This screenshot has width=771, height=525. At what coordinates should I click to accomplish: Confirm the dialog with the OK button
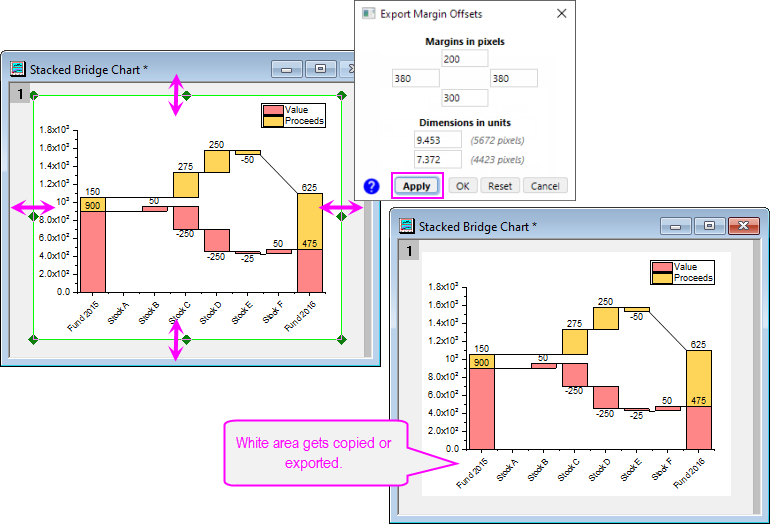click(x=462, y=186)
